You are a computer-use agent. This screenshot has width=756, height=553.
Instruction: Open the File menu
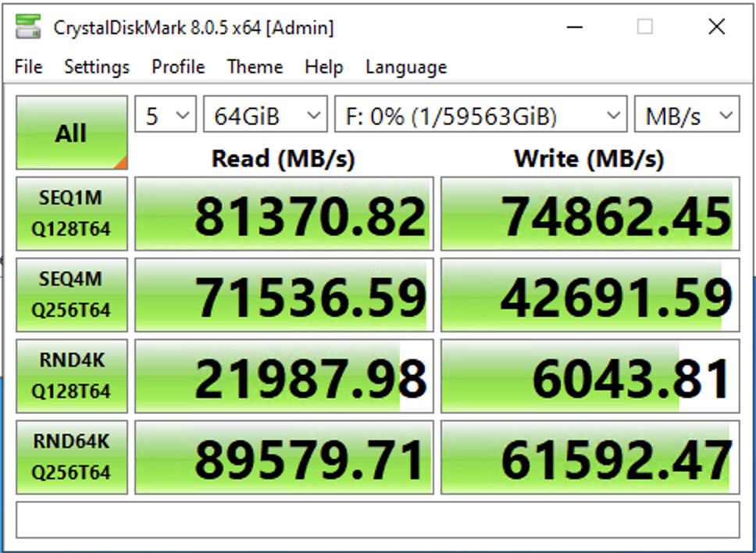[x=28, y=67]
